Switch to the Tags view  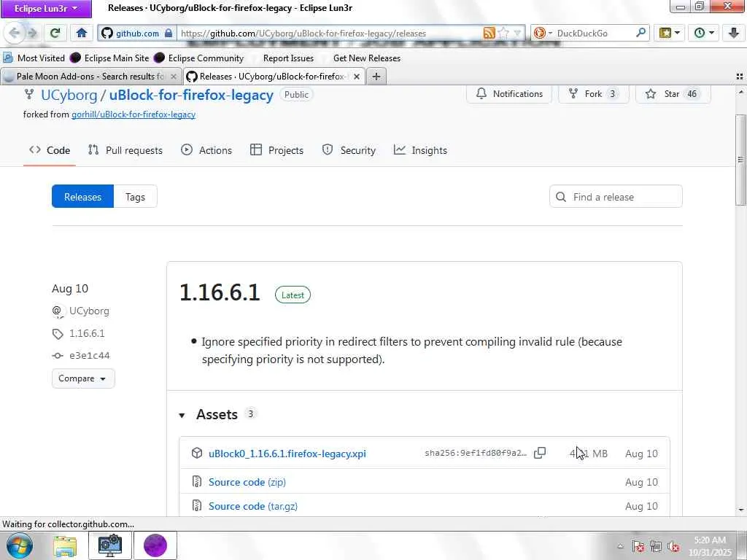click(135, 197)
